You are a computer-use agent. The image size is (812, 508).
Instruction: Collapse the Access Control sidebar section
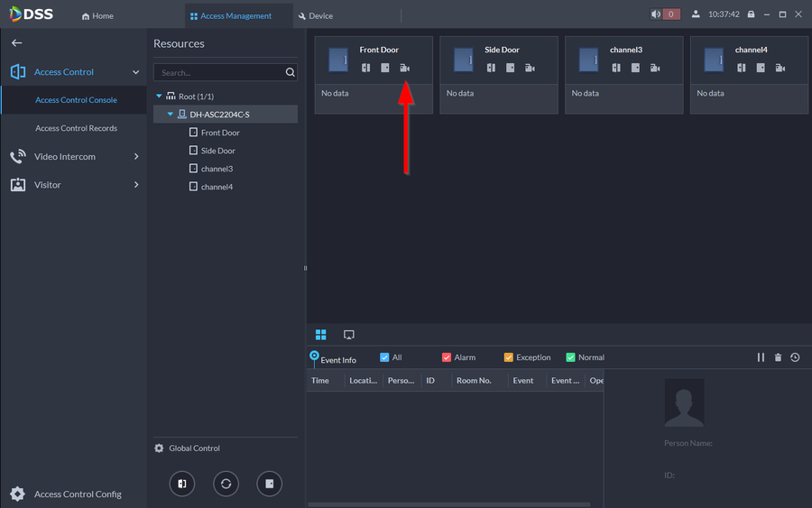pos(135,72)
